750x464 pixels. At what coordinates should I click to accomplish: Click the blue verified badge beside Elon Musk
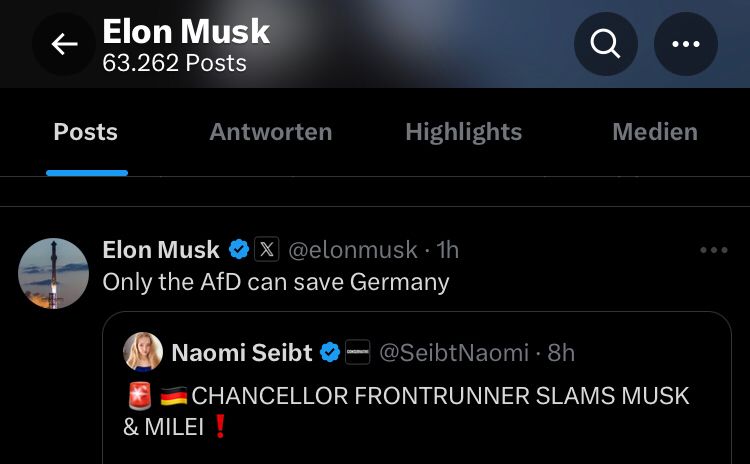point(239,249)
